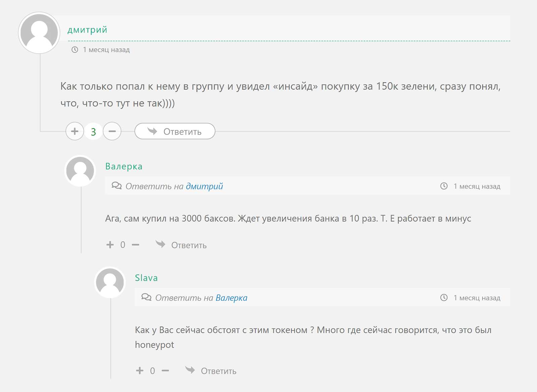Click speech bubbles icon in Slava's header

click(146, 297)
